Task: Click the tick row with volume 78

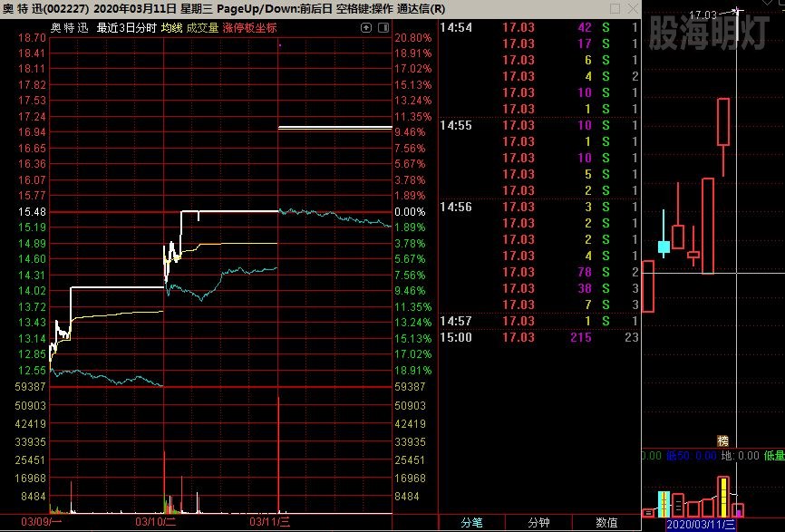Action: coord(539,272)
